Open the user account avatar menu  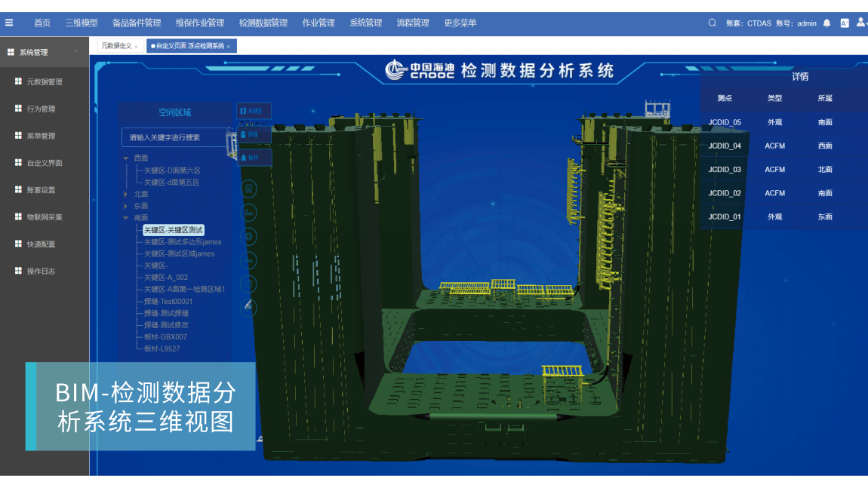pos(860,22)
